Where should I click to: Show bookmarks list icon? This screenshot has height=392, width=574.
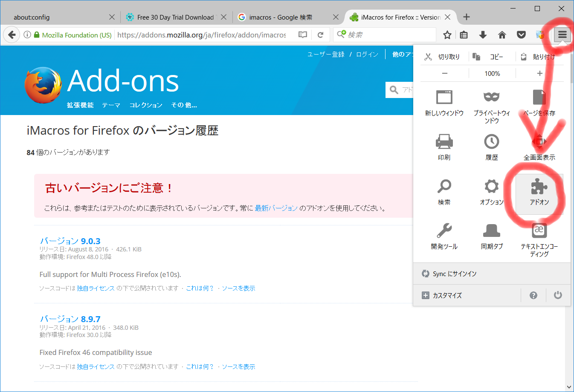click(x=464, y=35)
